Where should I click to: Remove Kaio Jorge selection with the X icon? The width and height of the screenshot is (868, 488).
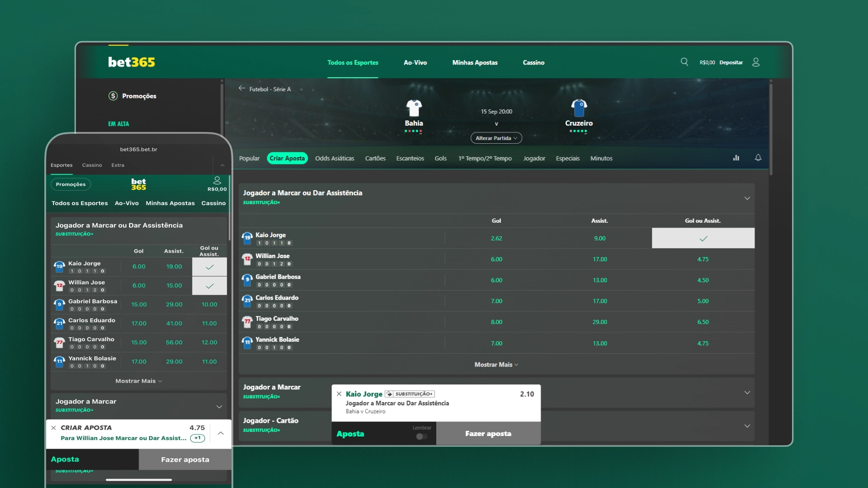pos(339,394)
